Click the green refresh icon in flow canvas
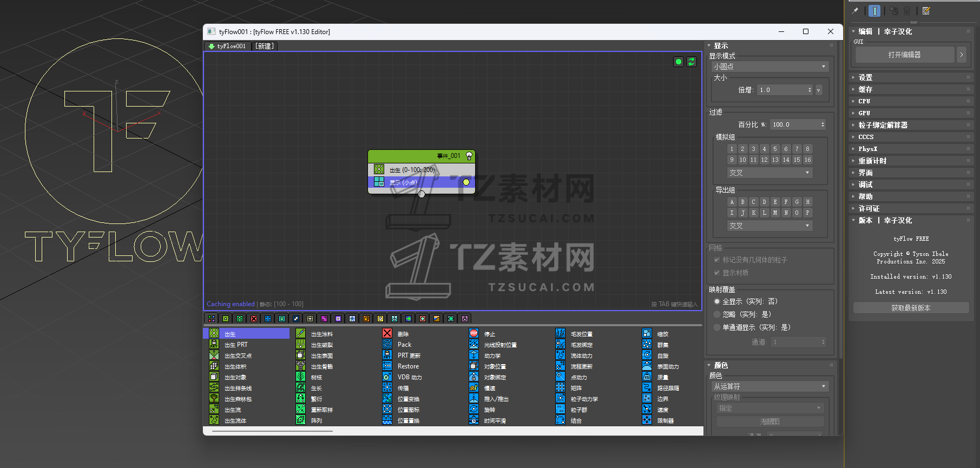The width and height of the screenshot is (980, 468). tap(692, 62)
